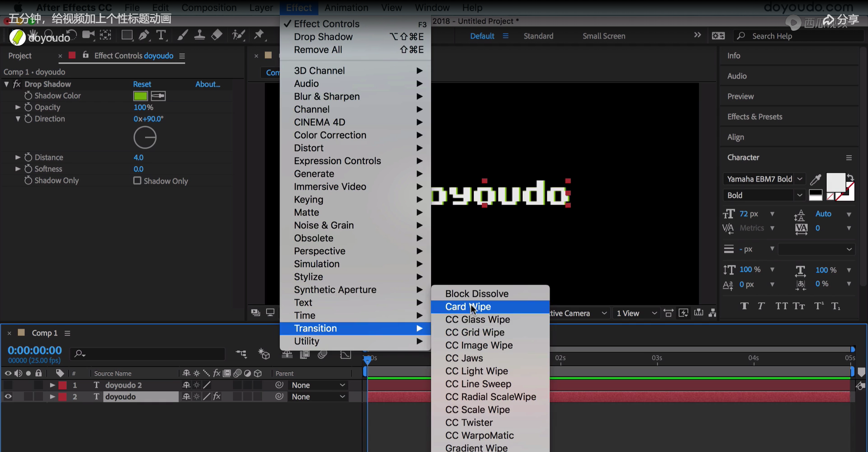This screenshot has width=868, height=452.
Task: Select Remove All in Effect menu
Action: (355, 50)
